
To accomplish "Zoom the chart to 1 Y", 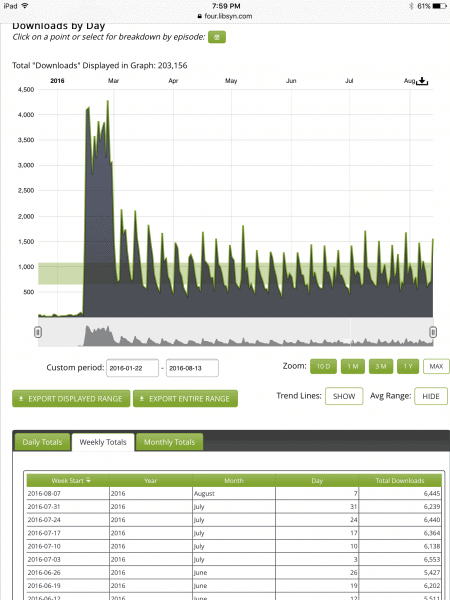I will coord(408,367).
